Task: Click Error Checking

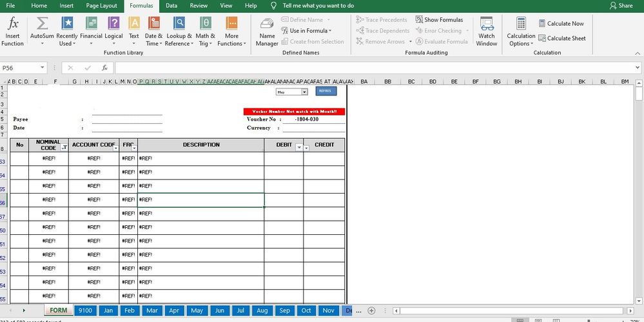Action: click(438, 31)
